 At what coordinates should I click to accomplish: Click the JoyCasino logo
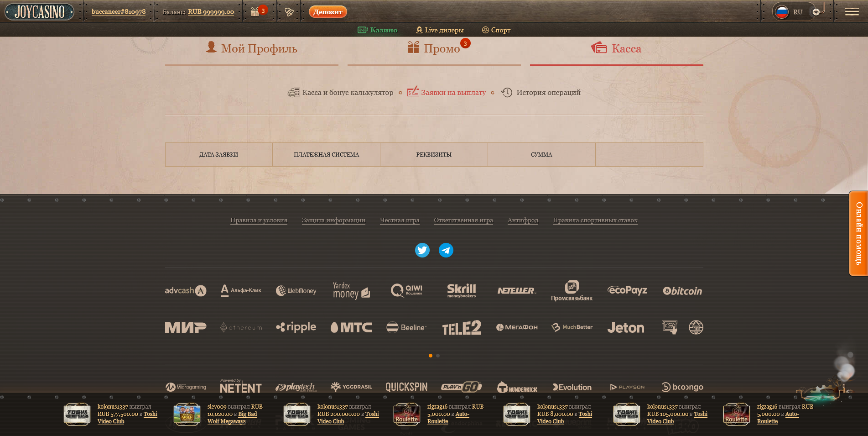(40, 12)
